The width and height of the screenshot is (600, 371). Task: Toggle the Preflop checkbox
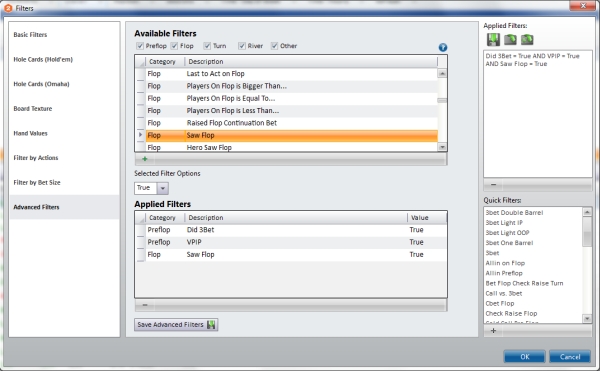coord(140,46)
